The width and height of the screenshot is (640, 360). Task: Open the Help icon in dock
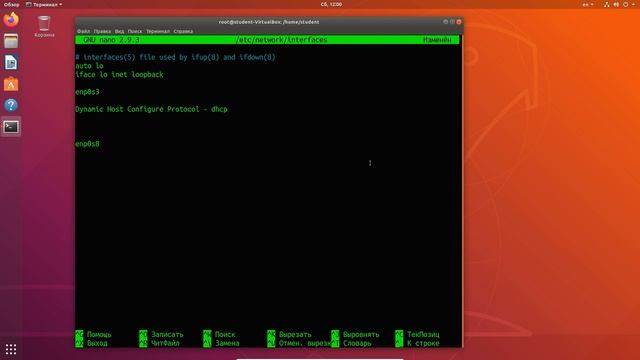click(11, 105)
